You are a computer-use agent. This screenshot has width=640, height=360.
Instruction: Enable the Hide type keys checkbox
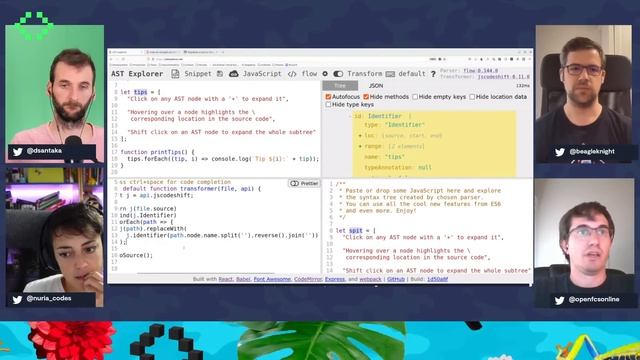(328, 104)
